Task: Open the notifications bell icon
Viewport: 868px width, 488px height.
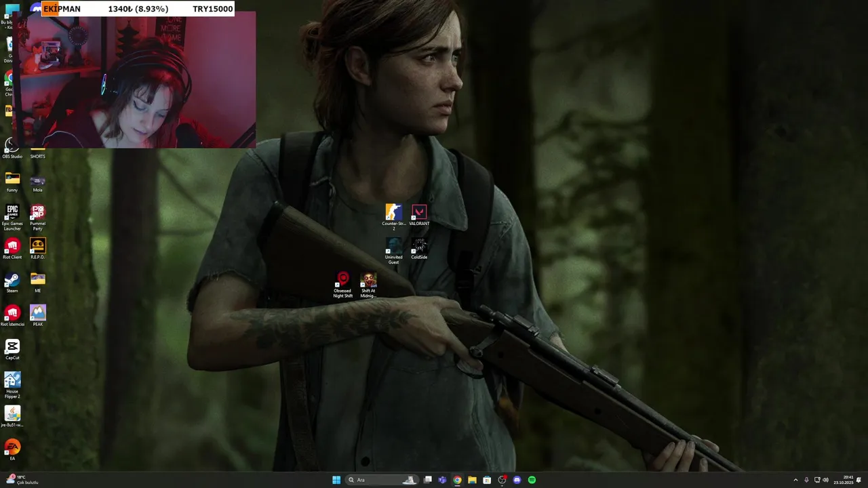Action: coord(859,480)
